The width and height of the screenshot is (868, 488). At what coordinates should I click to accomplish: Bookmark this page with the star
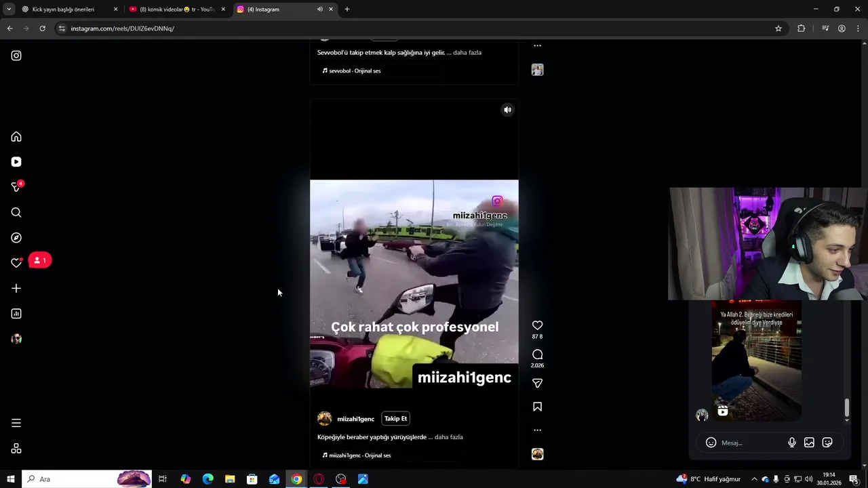(x=778, y=28)
